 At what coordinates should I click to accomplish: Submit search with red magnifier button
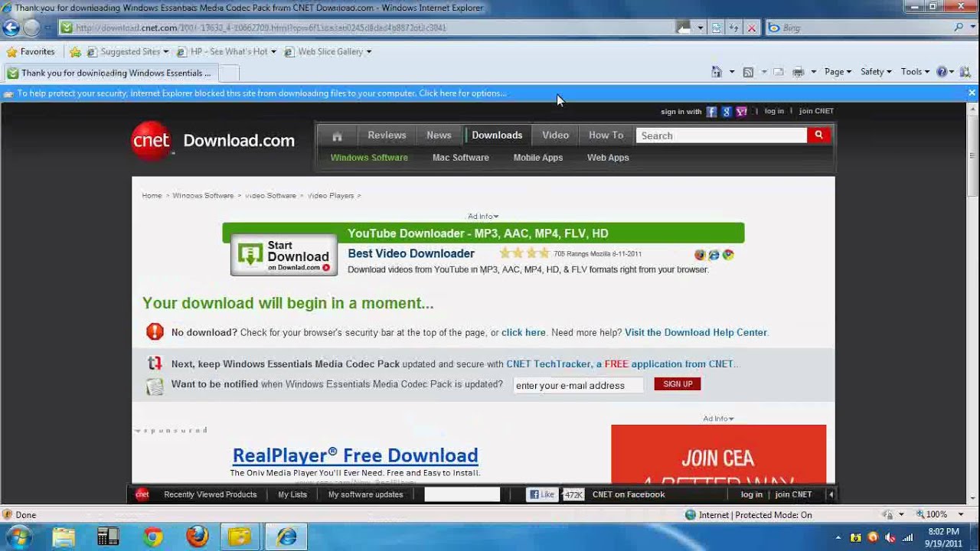click(818, 135)
